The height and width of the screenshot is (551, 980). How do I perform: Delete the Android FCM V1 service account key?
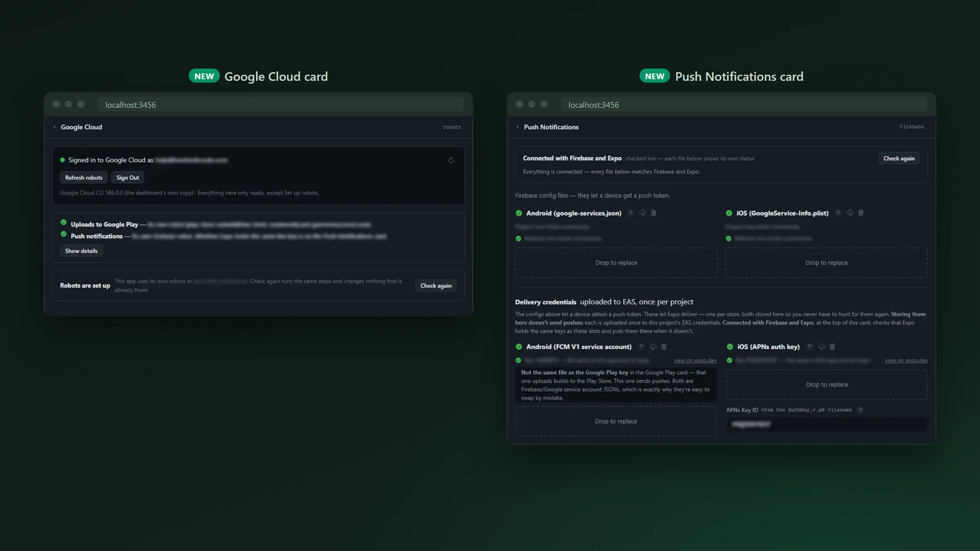pyautogui.click(x=664, y=347)
